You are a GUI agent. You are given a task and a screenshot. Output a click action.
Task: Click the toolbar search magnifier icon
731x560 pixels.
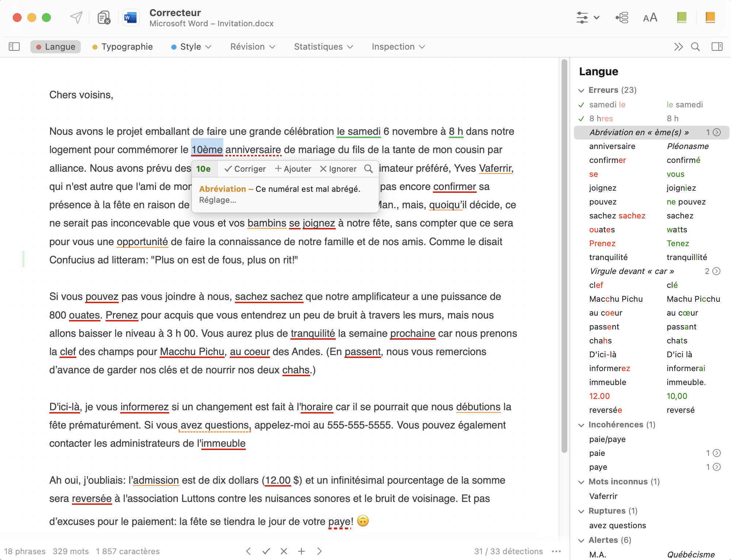(x=695, y=47)
